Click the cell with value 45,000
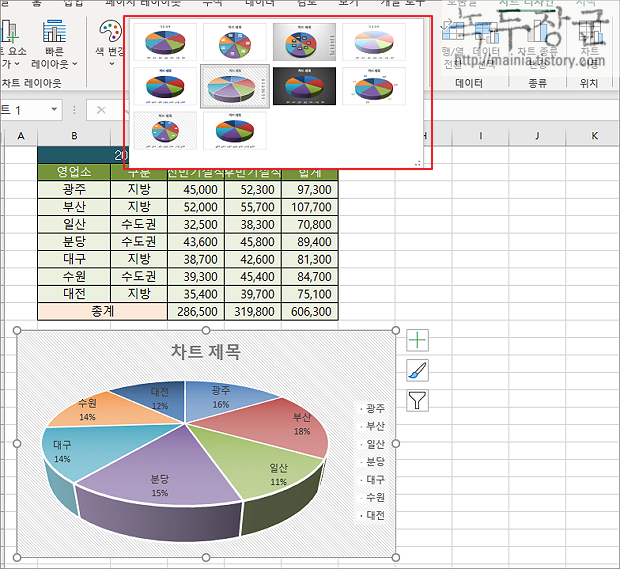The width and height of the screenshot is (620, 569). pyautogui.click(x=196, y=189)
